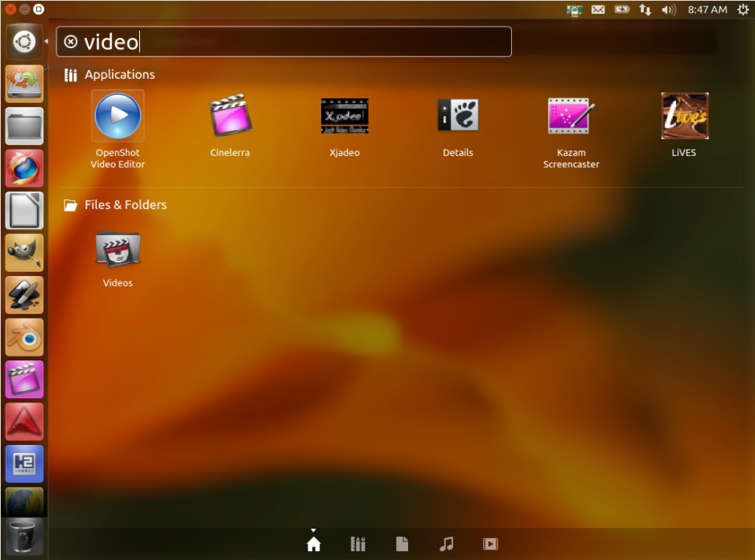Launch Firefox from the launcher
The height and width of the screenshot is (560, 755).
[24, 168]
